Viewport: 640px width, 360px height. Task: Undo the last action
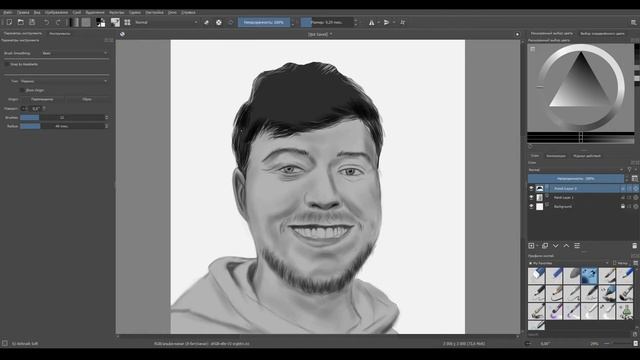click(x=47, y=22)
